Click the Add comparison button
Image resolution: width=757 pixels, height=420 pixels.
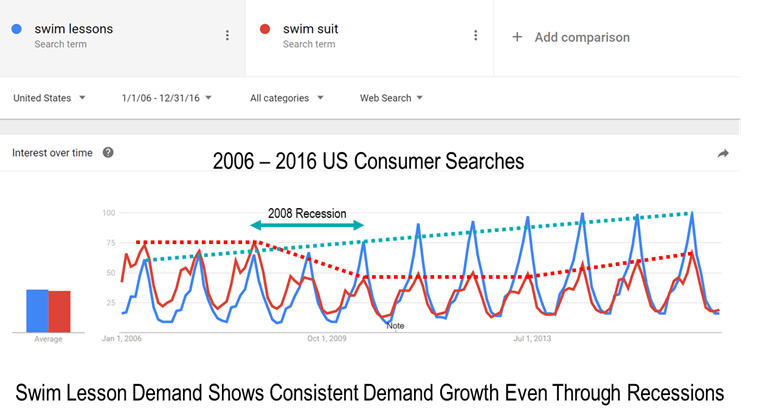coord(571,37)
